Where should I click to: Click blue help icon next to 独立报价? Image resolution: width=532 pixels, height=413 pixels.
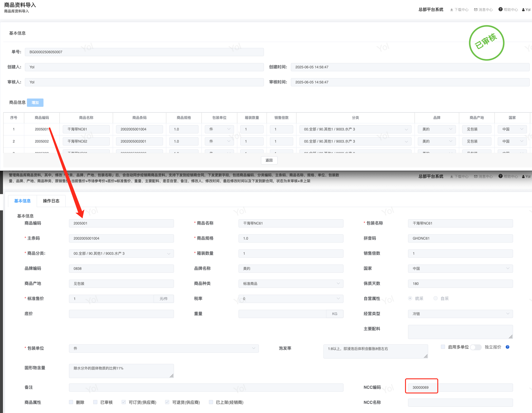point(507,347)
